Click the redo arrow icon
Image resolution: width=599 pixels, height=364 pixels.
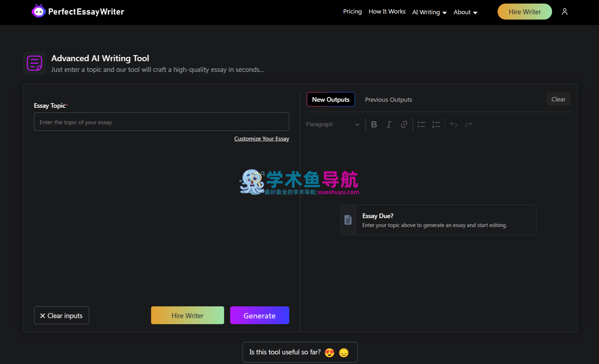click(468, 124)
